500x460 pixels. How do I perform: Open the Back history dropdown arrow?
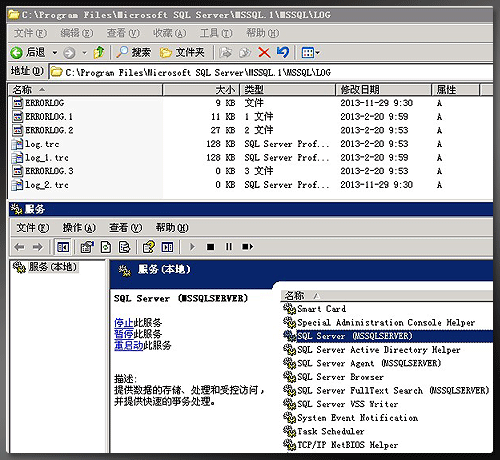click(x=55, y=52)
